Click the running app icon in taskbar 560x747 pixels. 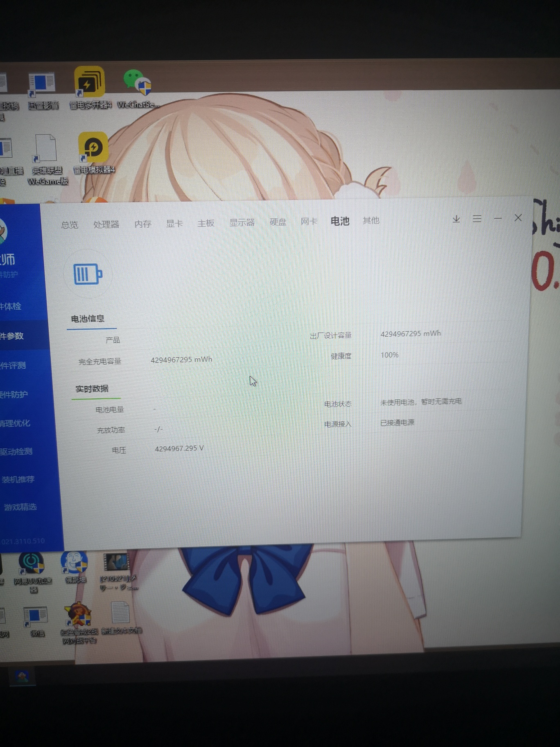point(22,677)
